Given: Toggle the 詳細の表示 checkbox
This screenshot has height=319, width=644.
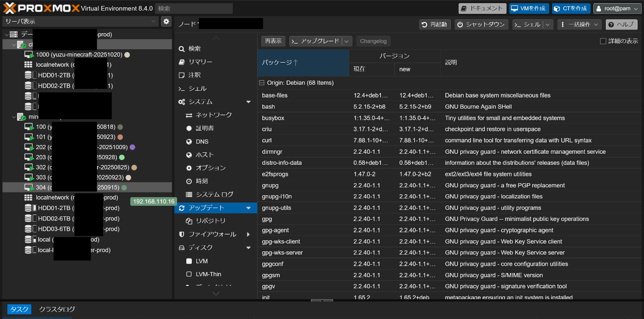Looking at the screenshot, I should click(x=603, y=41).
